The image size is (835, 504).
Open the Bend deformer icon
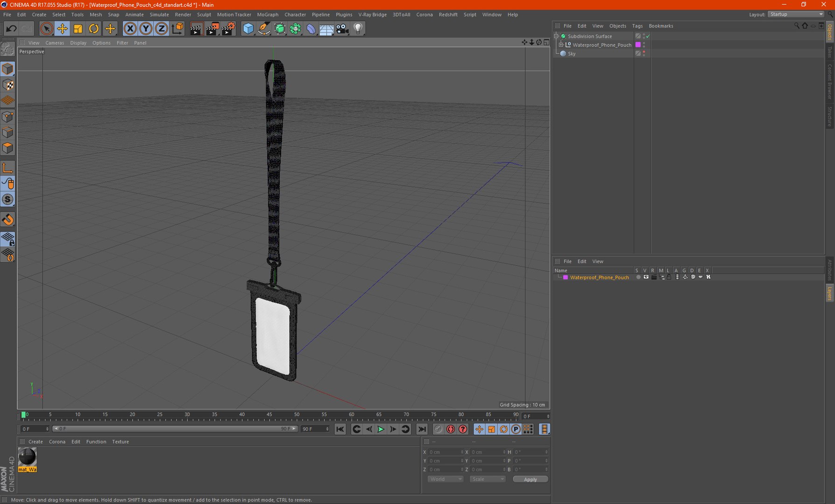point(311,28)
